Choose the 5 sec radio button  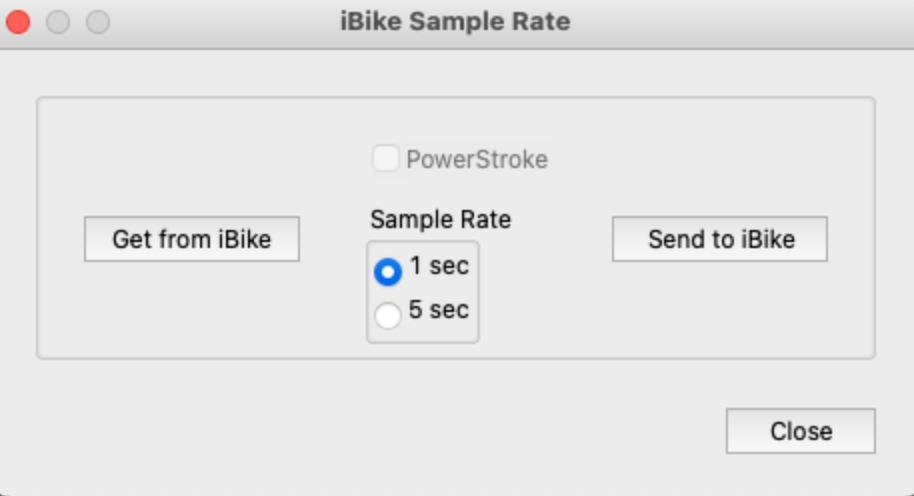(387, 315)
